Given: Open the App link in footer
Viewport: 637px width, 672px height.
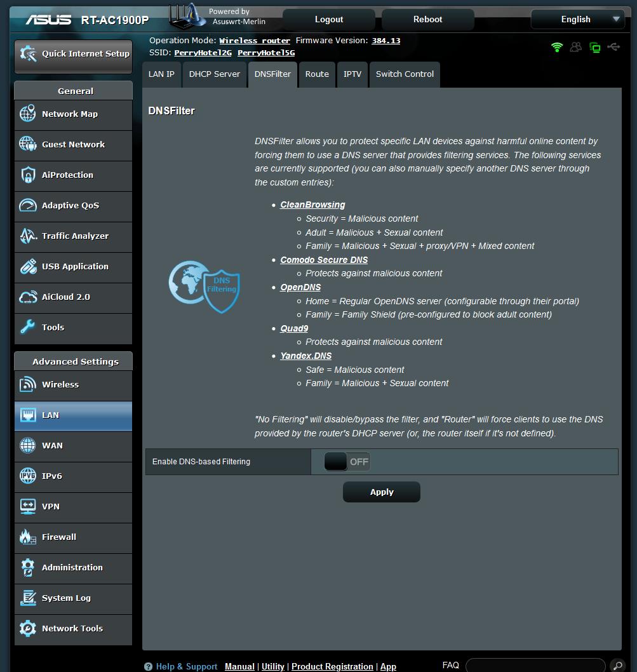Looking at the screenshot, I should tap(388, 666).
